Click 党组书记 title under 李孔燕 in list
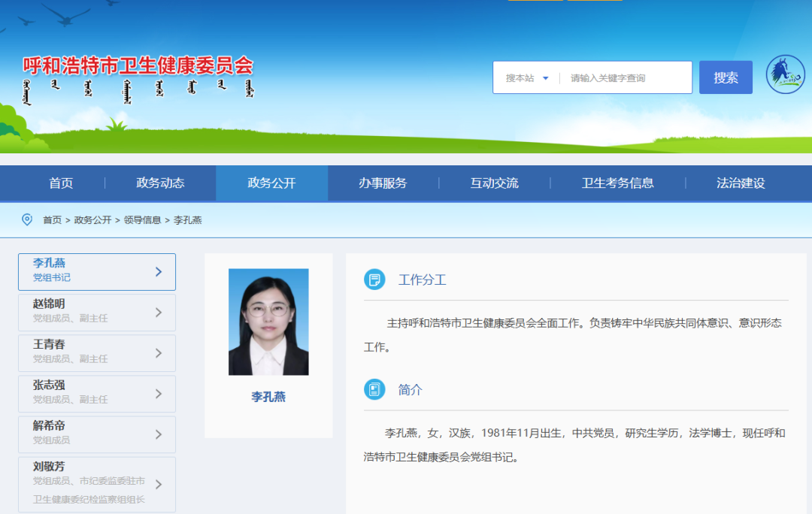This screenshot has width=812, height=514. (52, 277)
